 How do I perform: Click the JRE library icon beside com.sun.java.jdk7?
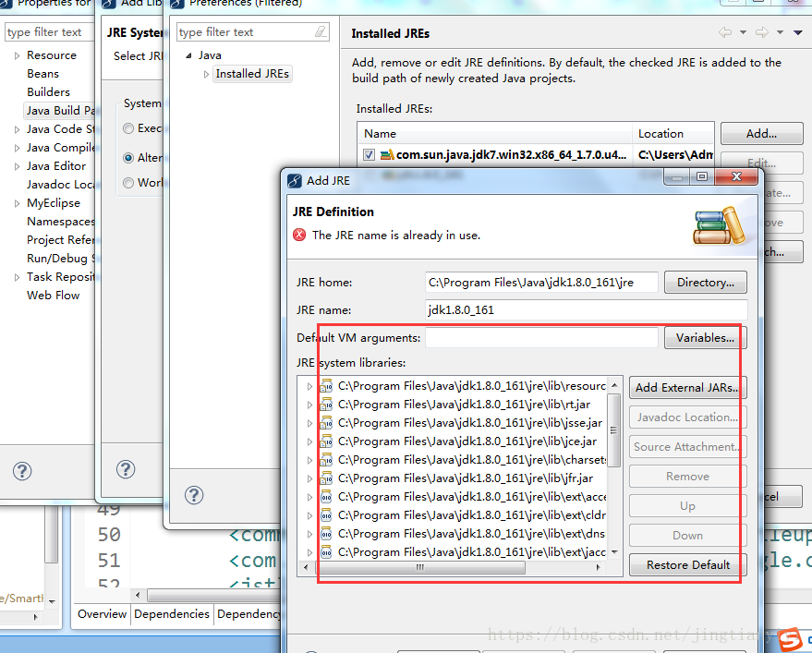386,155
